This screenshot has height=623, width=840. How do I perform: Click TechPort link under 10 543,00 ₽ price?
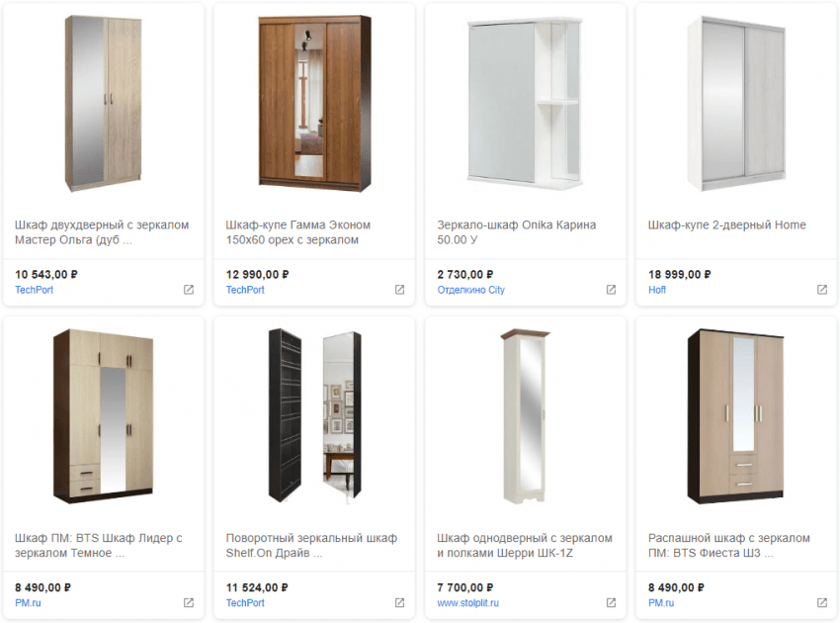click(35, 290)
